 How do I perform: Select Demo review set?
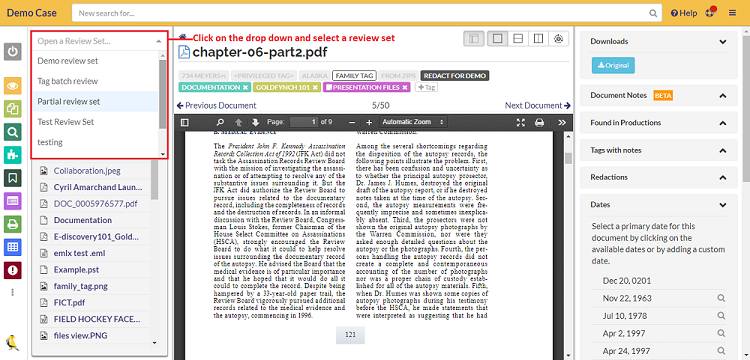95,61
